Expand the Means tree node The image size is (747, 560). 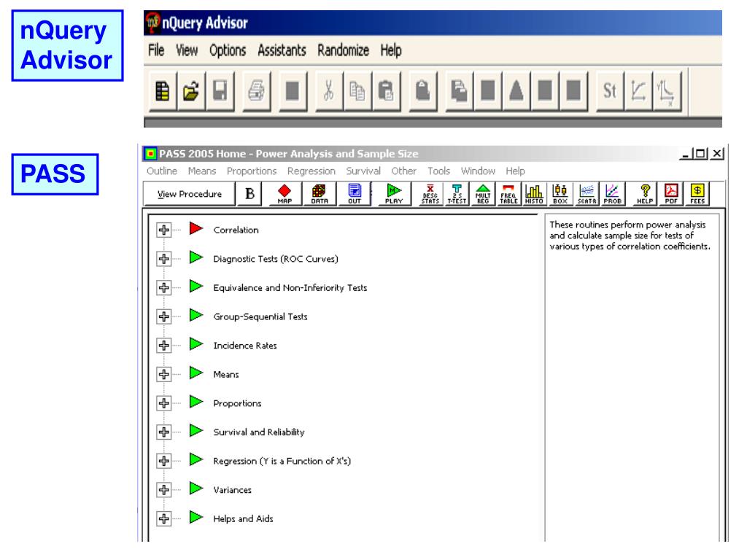point(164,374)
